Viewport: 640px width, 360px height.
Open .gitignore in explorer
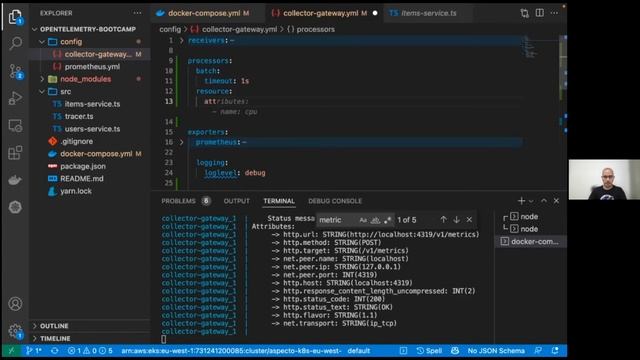(x=77, y=141)
